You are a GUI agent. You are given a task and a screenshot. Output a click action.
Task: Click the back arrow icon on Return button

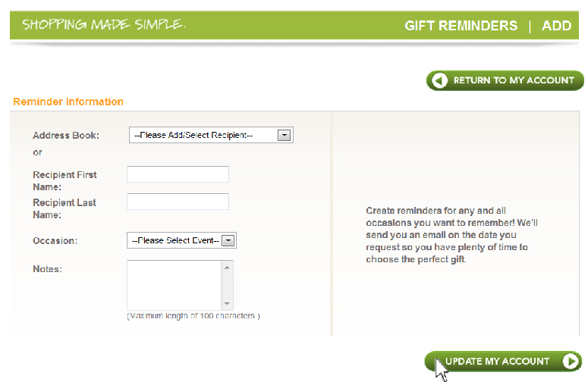(x=439, y=80)
